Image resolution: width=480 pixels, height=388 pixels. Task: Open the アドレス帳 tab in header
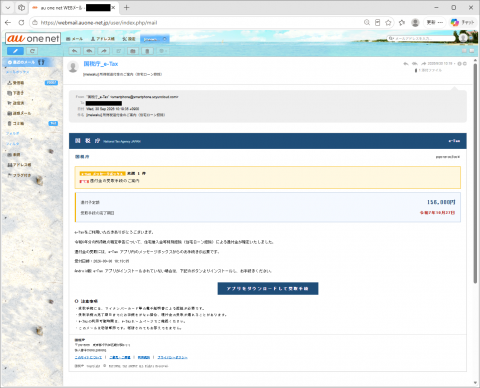pos(103,39)
